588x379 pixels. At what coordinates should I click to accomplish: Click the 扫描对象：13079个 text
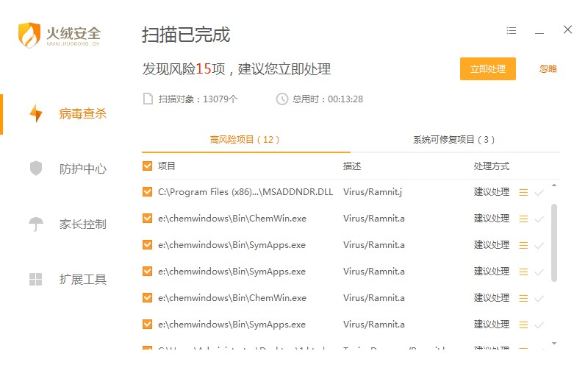tap(198, 99)
